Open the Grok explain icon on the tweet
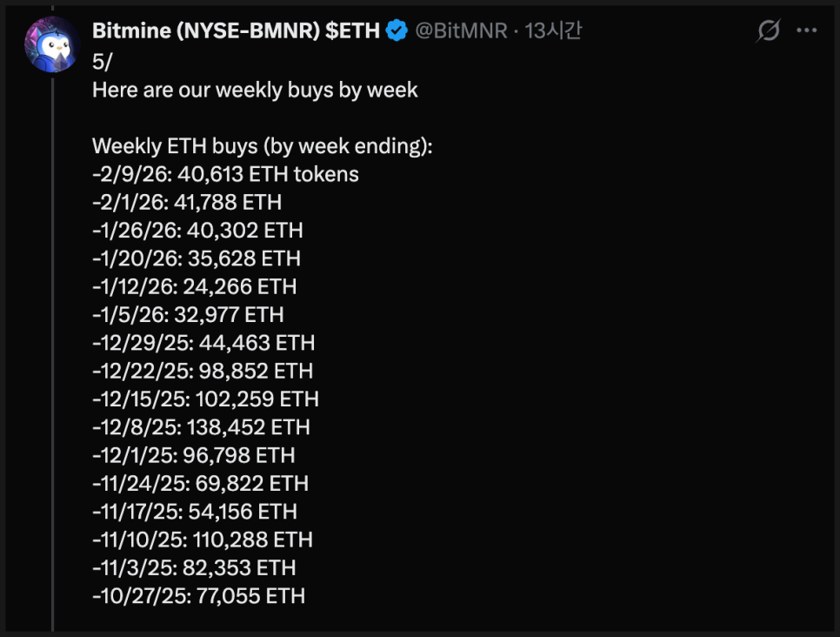 [768, 31]
